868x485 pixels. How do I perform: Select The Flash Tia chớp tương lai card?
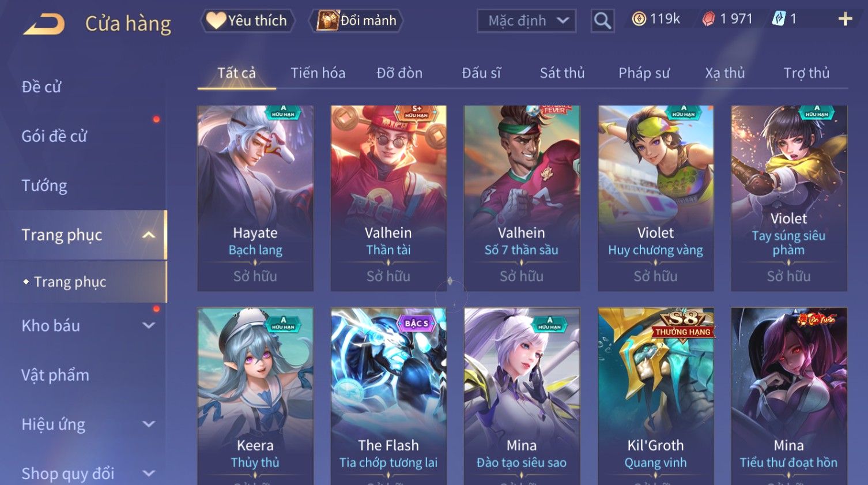click(x=388, y=396)
